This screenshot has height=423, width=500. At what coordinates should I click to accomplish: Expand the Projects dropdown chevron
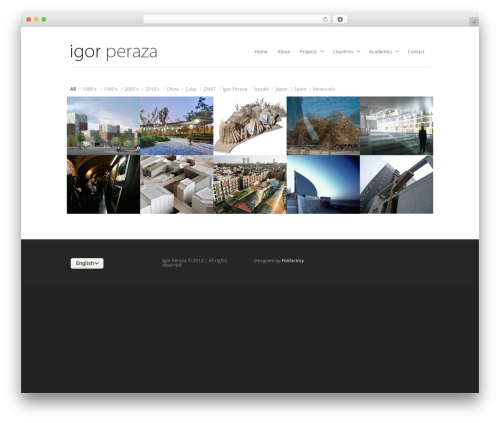click(x=322, y=51)
